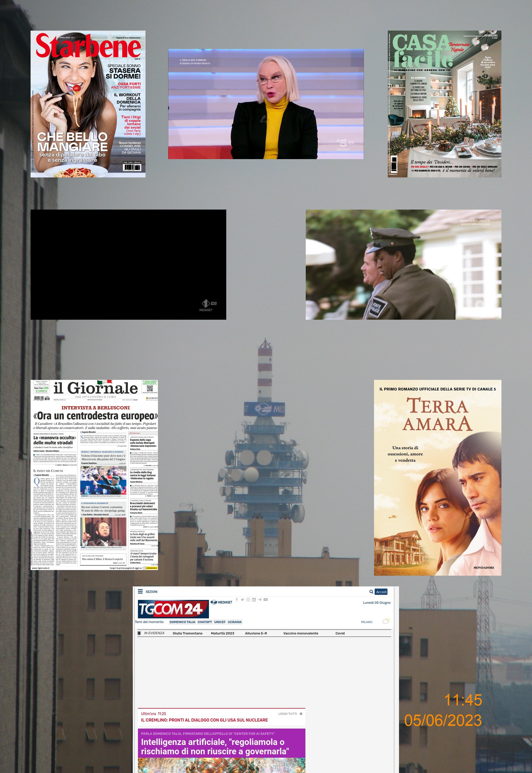The width and height of the screenshot is (532, 773).
Task: Open the hamburger Sezioni menu icon
Action: (140, 591)
